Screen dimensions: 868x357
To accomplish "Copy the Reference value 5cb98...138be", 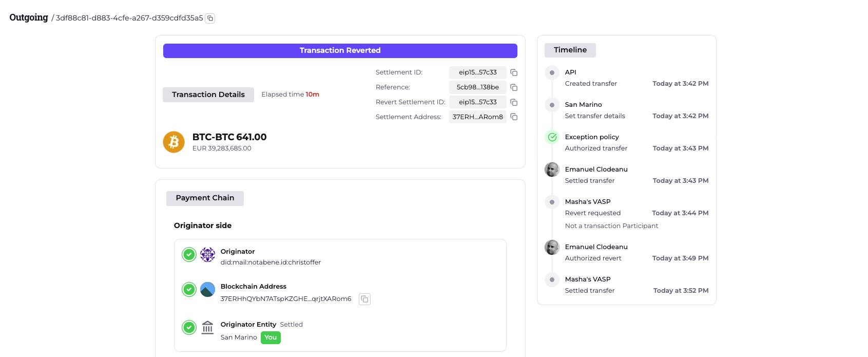I will [514, 87].
